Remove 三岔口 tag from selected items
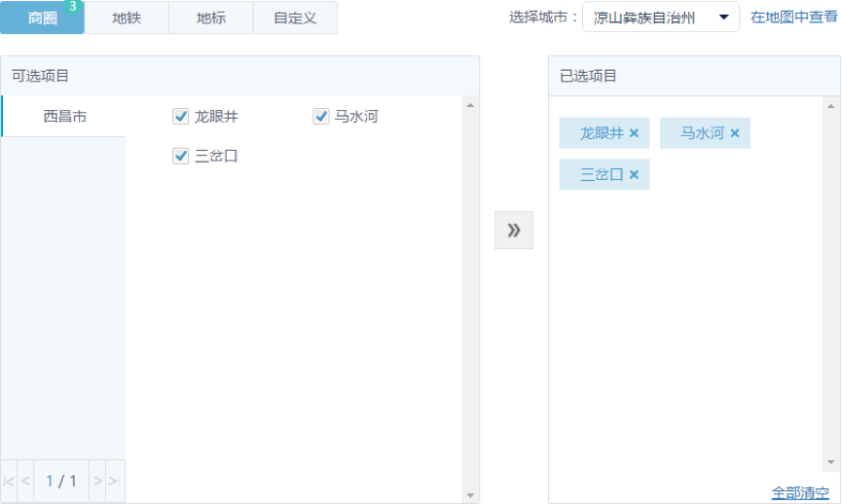 [x=634, y=175]
